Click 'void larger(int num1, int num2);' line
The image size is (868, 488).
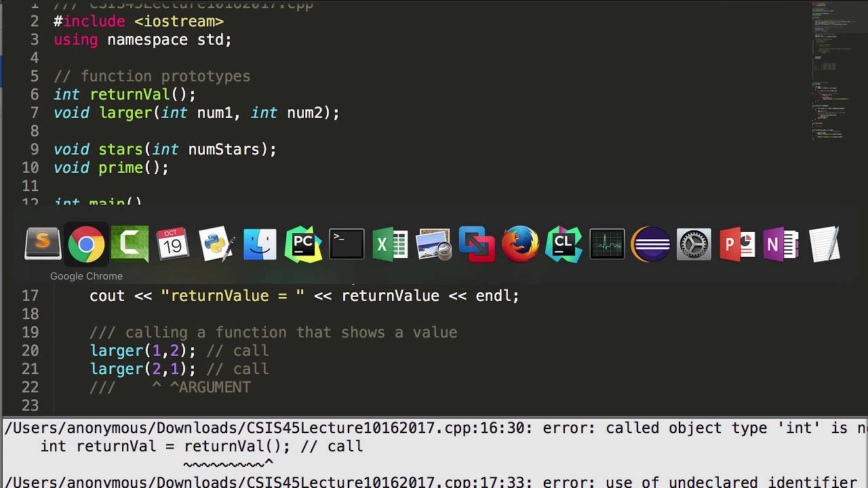(x=197, y=113)
